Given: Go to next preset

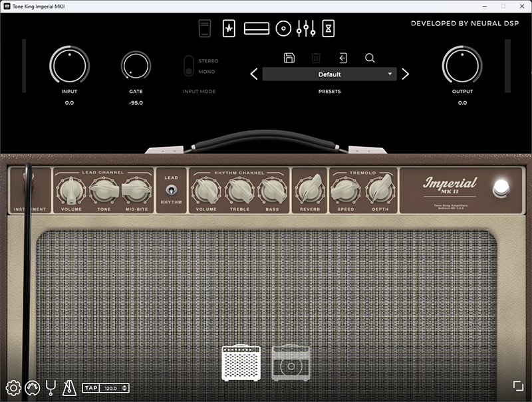Looking at the screenshot, I should coord(405,74).
